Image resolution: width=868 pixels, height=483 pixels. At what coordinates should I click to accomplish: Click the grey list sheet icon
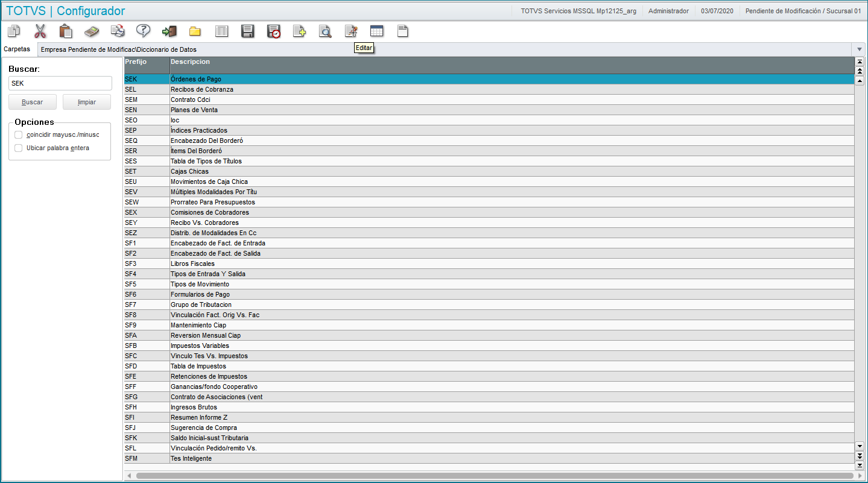(x=221, y=31)
